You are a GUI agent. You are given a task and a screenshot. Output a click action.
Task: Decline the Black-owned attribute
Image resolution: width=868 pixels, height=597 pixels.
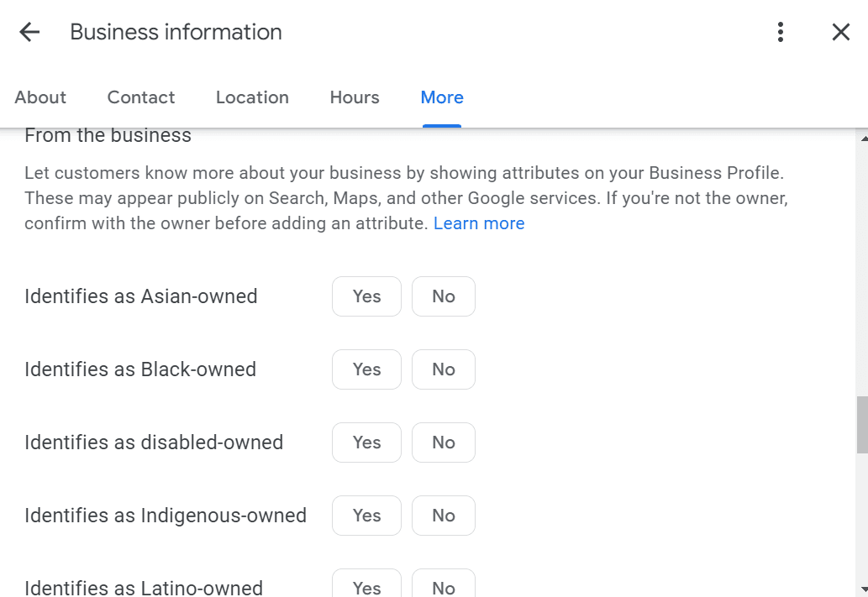click(x=443, y=369)
